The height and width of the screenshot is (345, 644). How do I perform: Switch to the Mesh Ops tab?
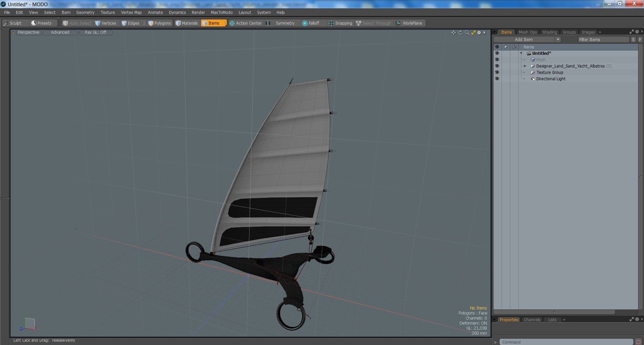(528, 32)
